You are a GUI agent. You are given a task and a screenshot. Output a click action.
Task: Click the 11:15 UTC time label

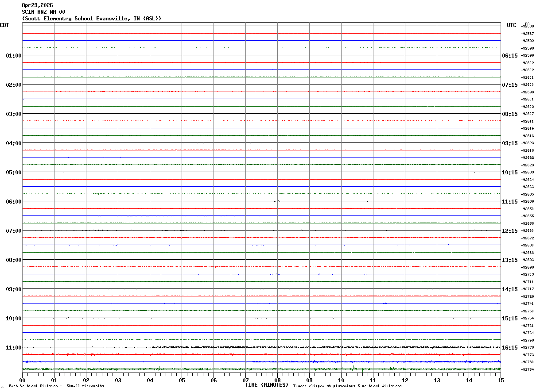(510, 202)
